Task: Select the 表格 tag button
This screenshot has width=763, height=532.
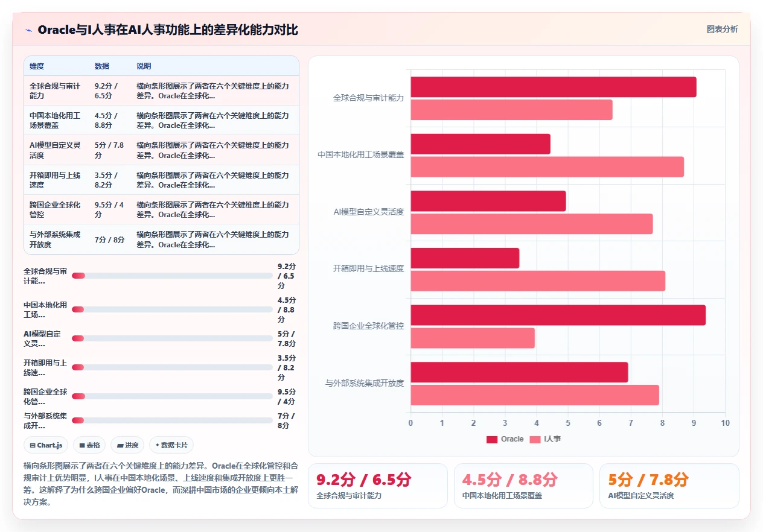Action: (x=89, y=445)
